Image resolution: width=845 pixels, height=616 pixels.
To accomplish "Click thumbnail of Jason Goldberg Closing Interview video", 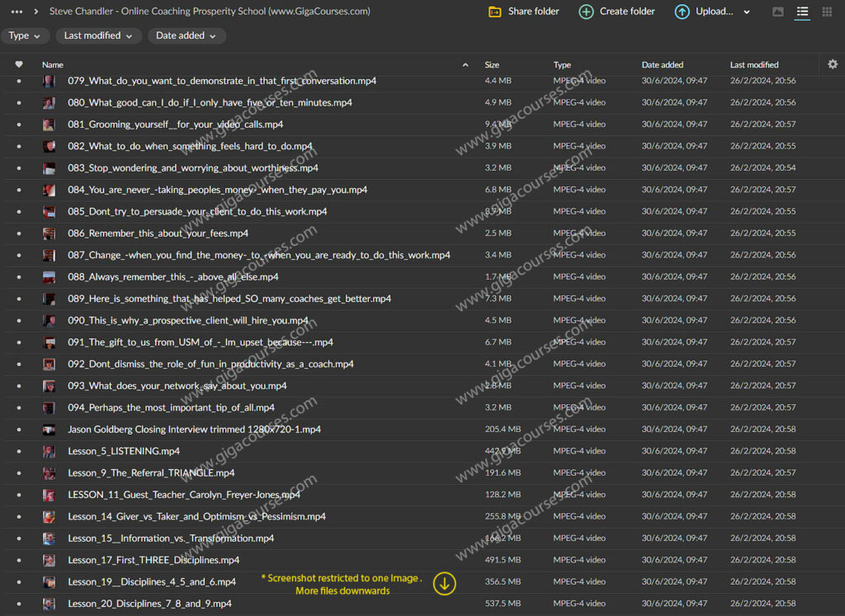I will [x=50, y=430].
